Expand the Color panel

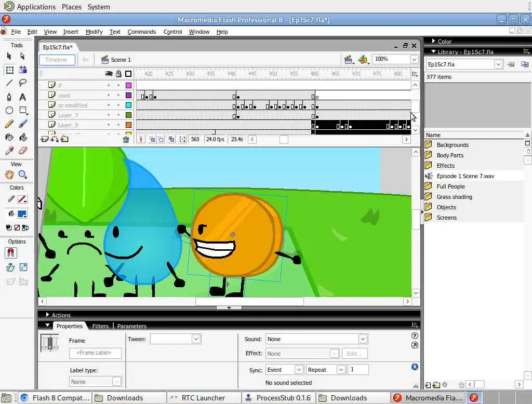(434, 41)
